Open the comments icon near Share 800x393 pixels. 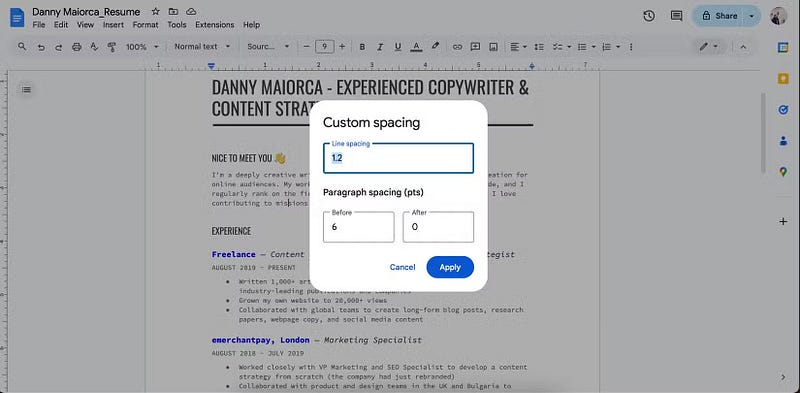(x=677, y=16)
